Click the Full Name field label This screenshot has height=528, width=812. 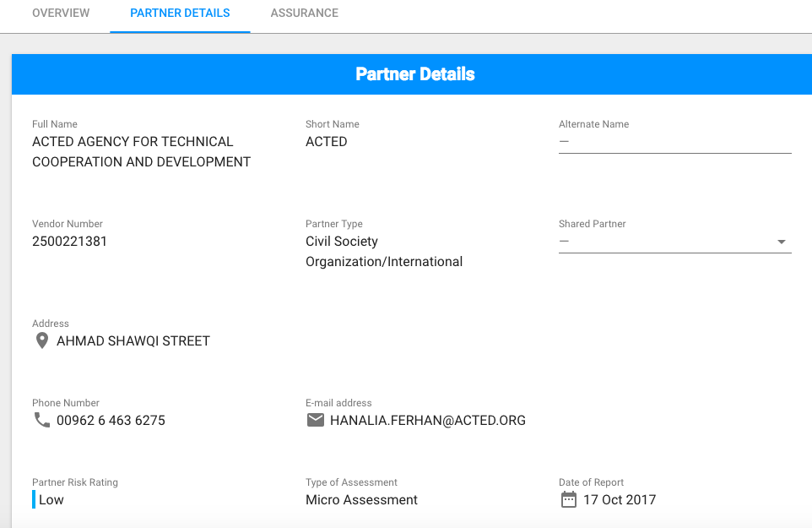click(x=54, y=124)
